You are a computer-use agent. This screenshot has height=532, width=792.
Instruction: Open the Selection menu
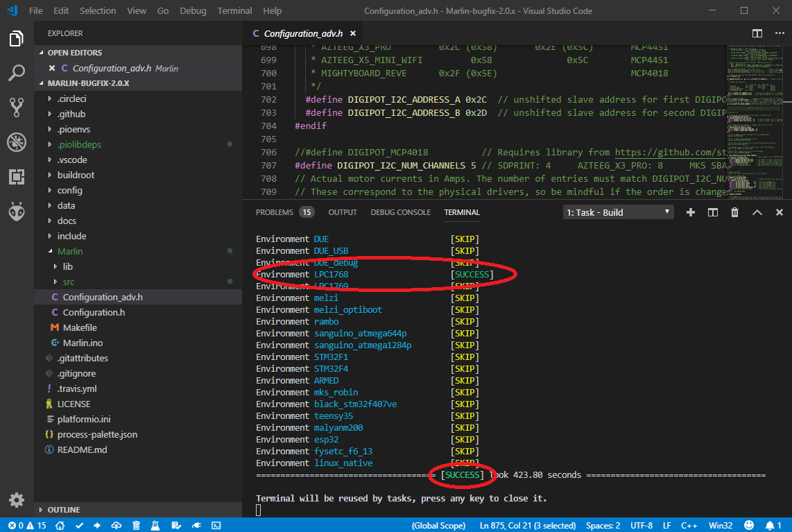click(x=98, y=10)
